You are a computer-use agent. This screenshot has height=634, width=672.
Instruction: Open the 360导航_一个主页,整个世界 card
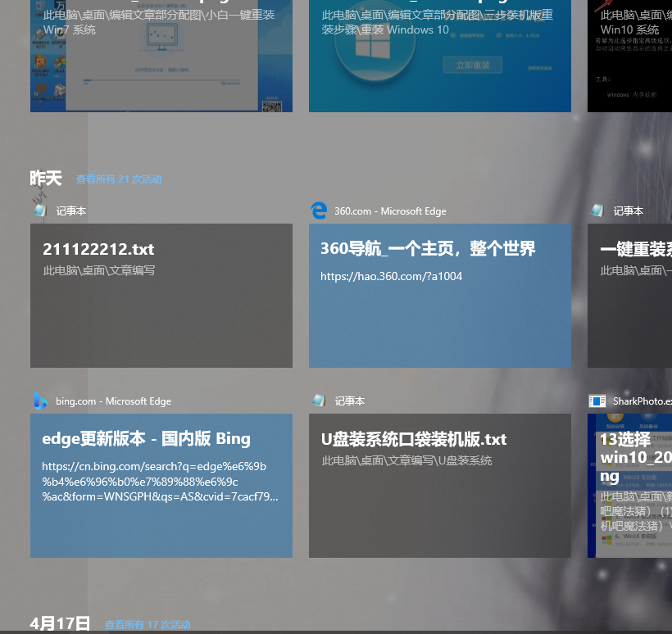click(x=440, y=296)
